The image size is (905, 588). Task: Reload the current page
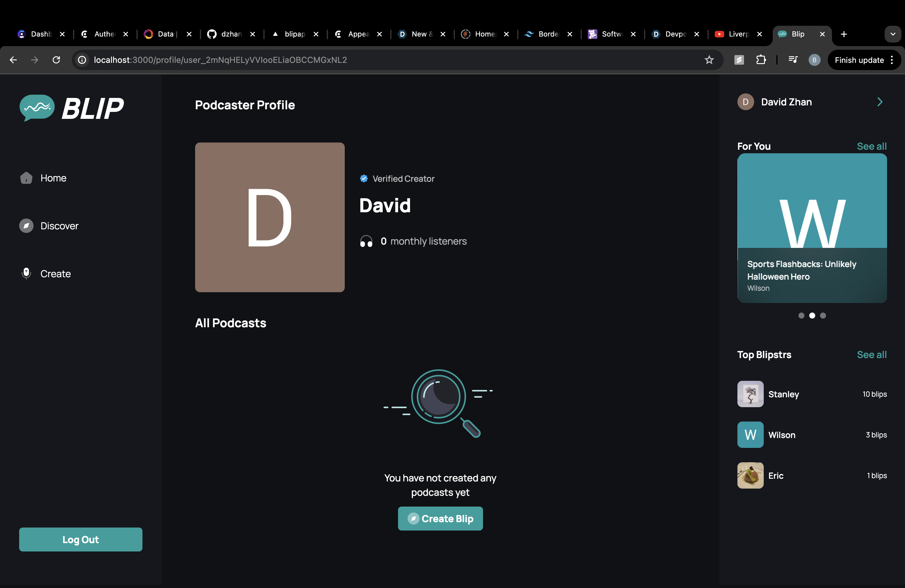56,60
